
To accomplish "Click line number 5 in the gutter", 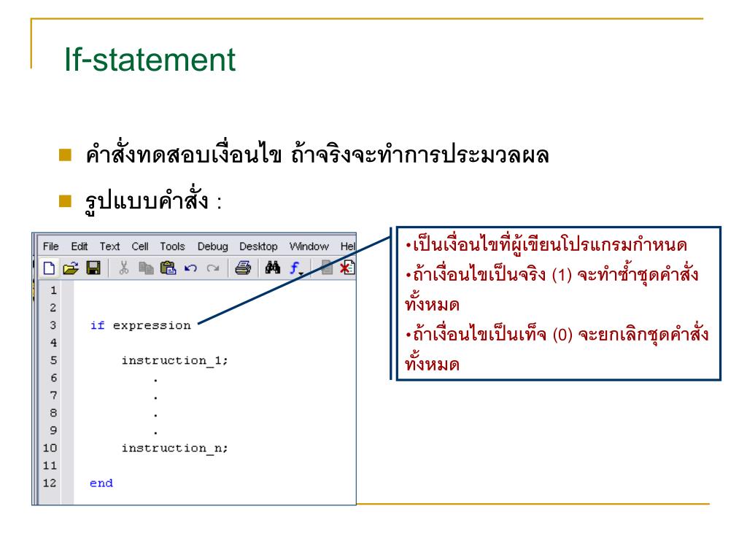I will point(53,360).
